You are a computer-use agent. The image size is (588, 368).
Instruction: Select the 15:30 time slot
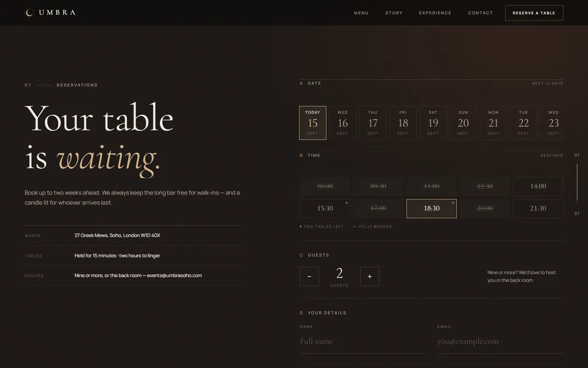tap(325, 208)
